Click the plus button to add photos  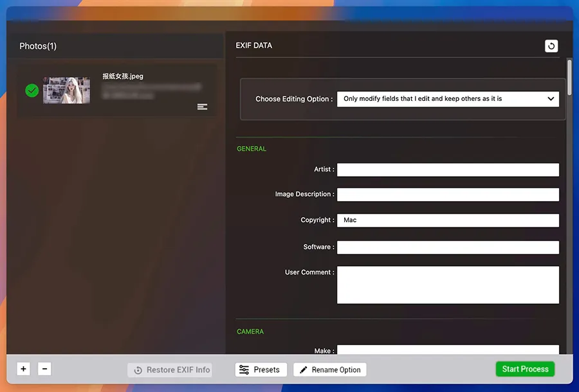pos(24,369)
